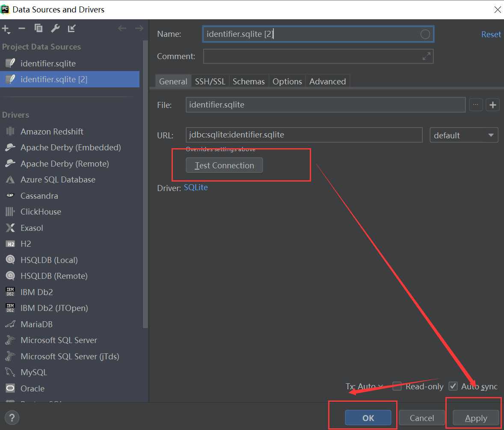Click the Test Connection button
The image size is (504, 430).
pyautogui.click(x=224, y=165)
